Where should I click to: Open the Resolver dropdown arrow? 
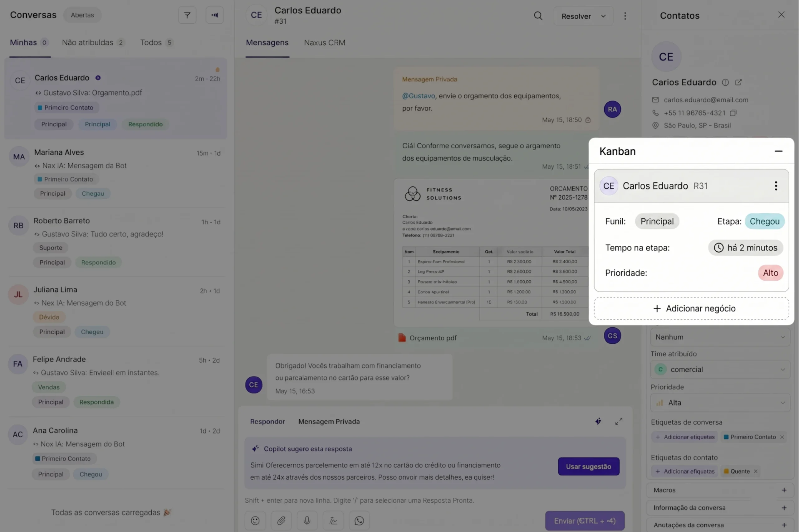(x=603, y=16)
